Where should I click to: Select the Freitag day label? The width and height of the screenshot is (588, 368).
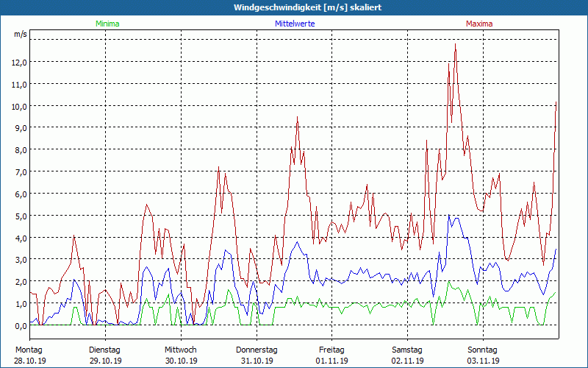pos(331,350)
